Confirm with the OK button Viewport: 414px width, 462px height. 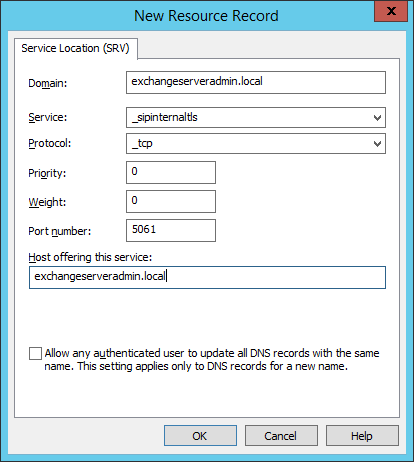coord(200,435)
